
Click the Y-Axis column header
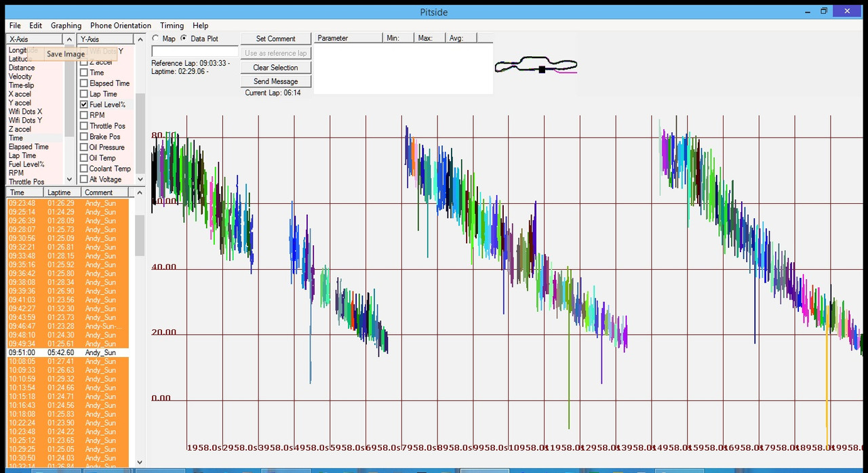click(105, 39)
